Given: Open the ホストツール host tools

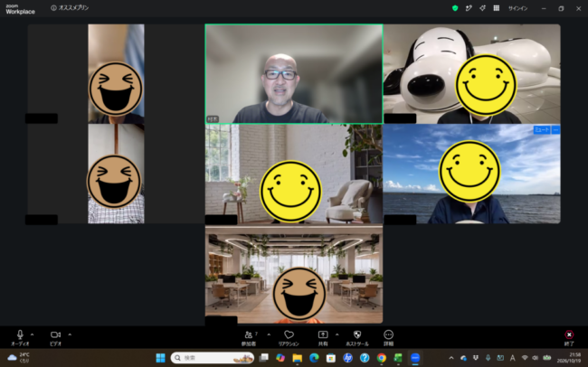Looking at the screenshot, I should click(x=357, y=338).
